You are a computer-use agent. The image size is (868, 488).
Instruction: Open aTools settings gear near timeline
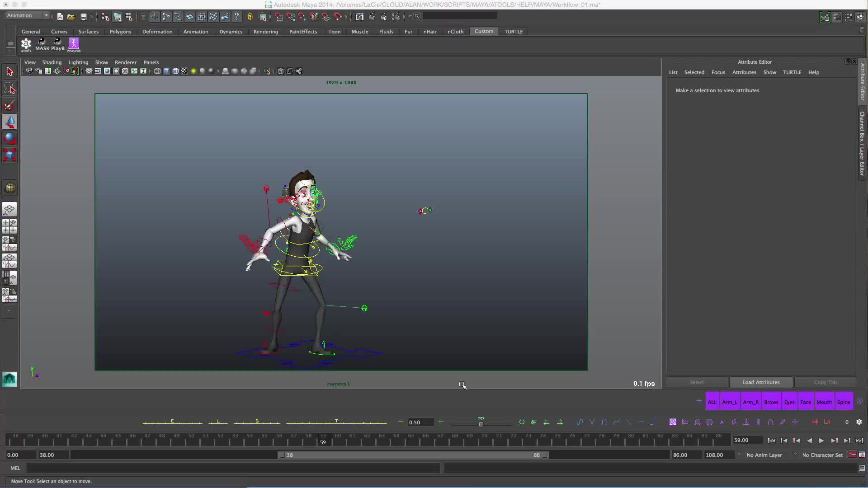coord(859,422)
